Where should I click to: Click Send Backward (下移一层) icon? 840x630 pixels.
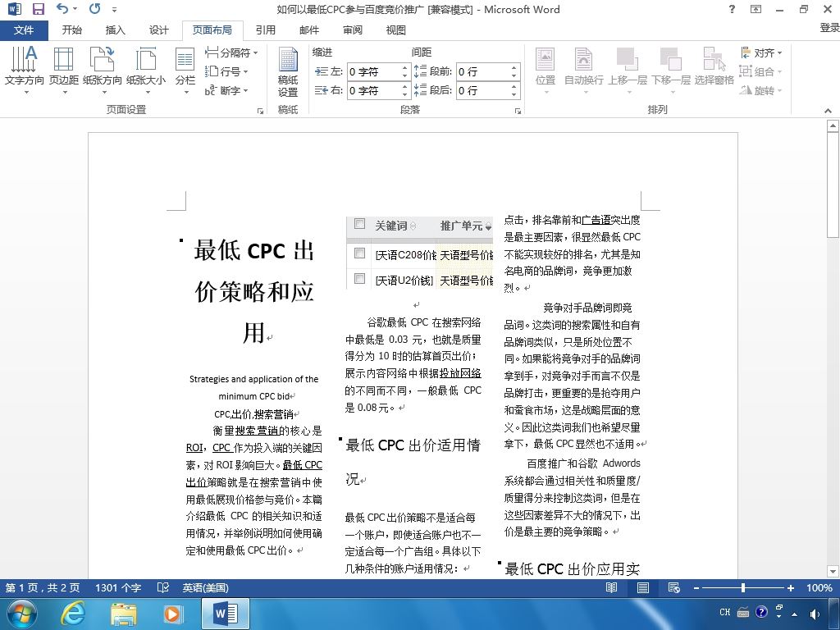[671, 71]
